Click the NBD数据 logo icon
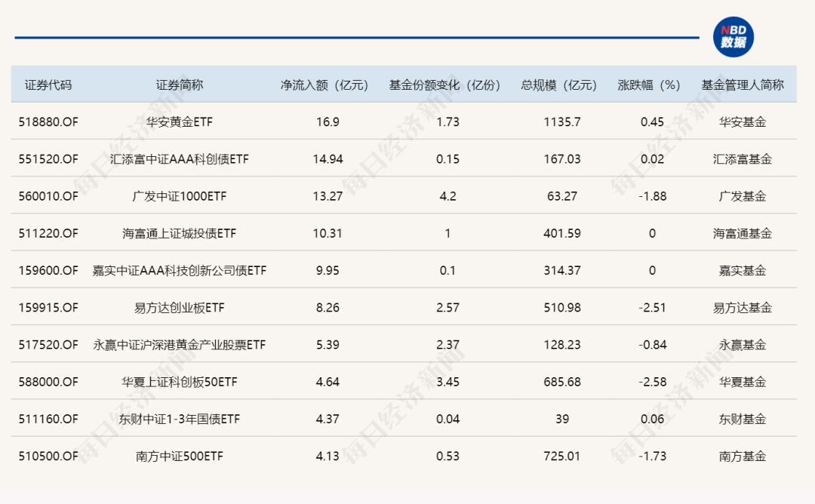Screen dimensions: 815x504 pyautogui.click(x=733, y=37)
